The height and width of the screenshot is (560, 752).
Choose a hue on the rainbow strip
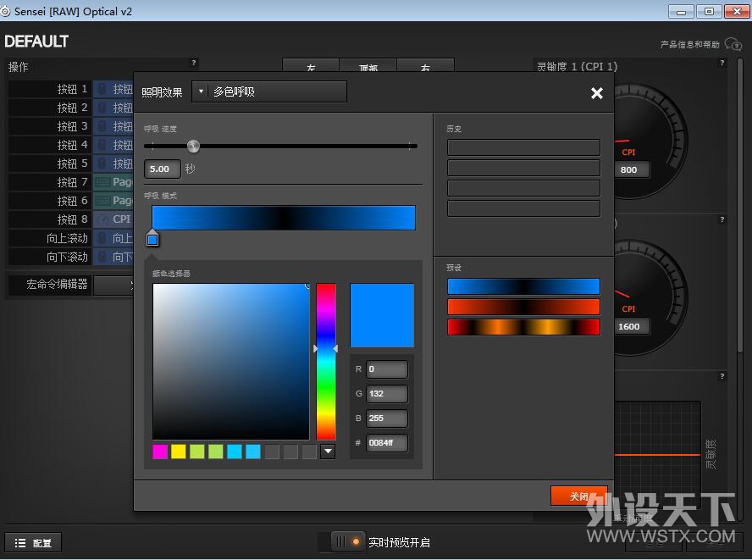tap(326, 362)
